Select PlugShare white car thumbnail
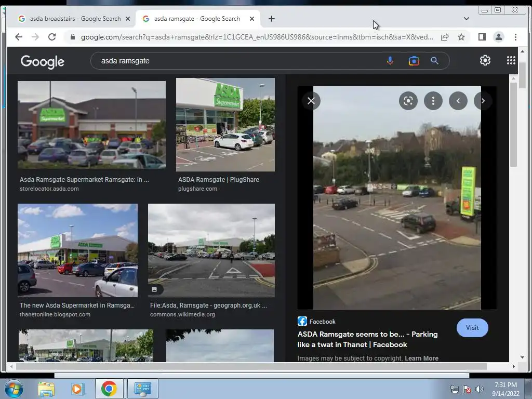This screenshot has width=532, height=399. (x=225, y=125)
